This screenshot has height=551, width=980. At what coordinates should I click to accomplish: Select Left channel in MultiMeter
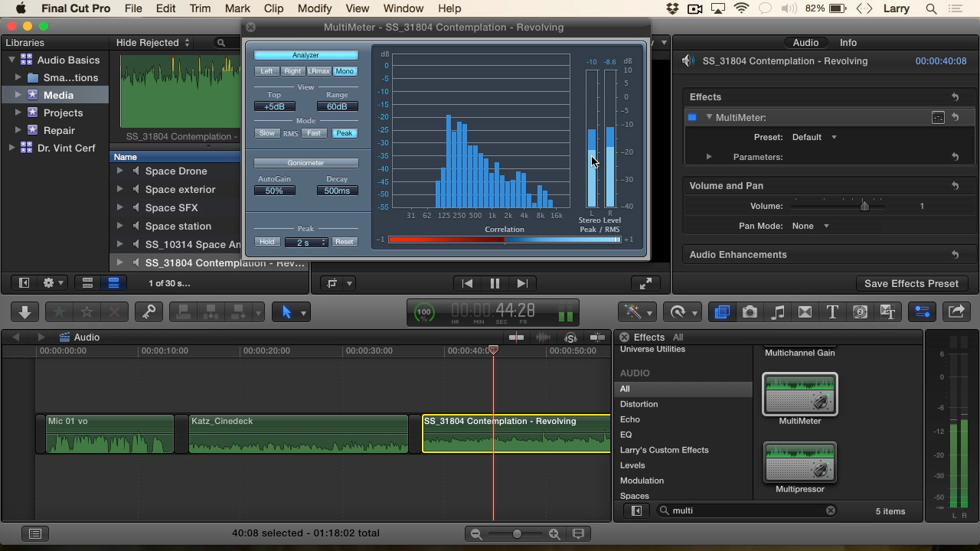click(x=266, y=71)
